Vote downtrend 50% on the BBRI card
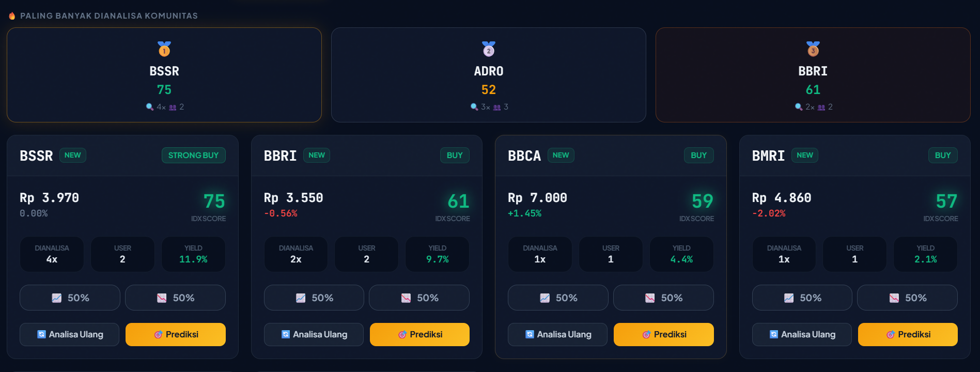980x372 pixels. click(x=419, y=298)
